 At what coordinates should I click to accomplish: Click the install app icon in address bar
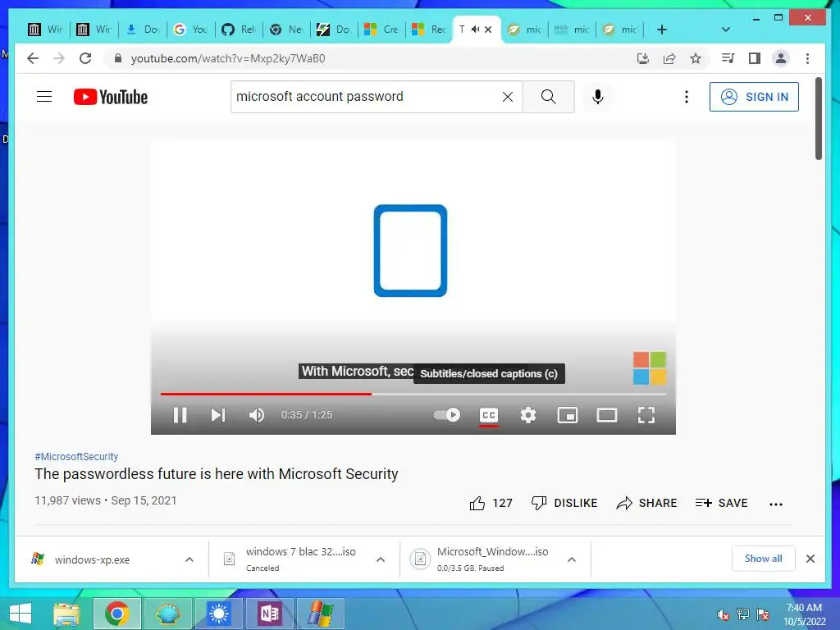pyautogui.click(x=643, y=58)
